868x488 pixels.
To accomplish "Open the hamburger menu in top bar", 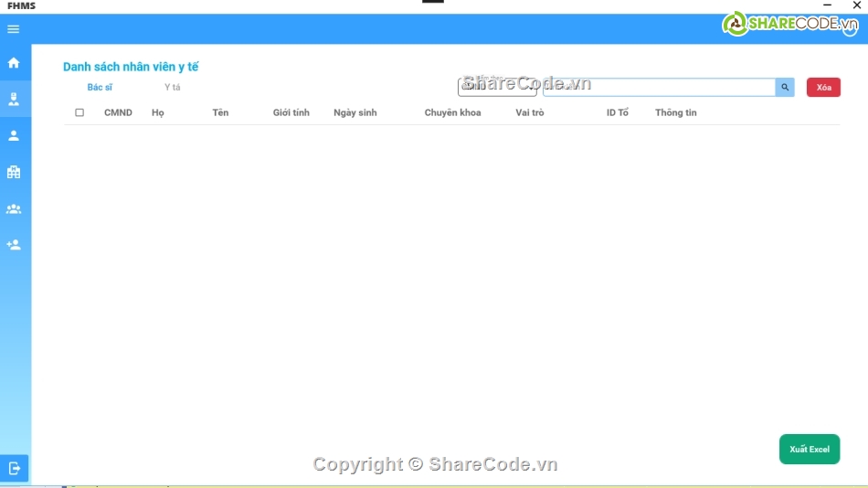I will [14, 29].
